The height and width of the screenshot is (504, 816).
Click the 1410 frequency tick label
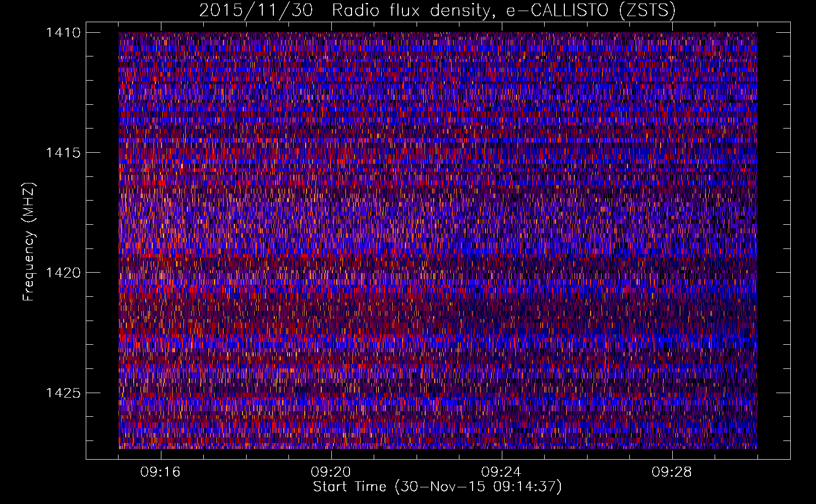[63, 33]
